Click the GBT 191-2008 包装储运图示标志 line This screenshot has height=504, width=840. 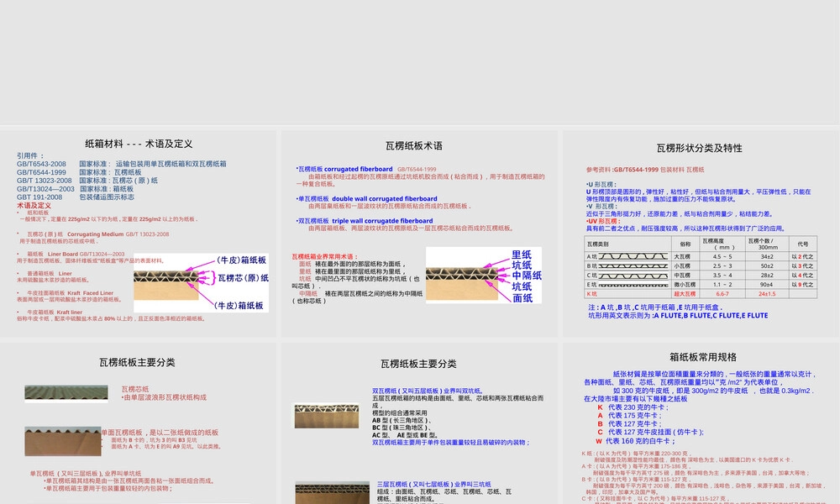[x=76, y=197]
